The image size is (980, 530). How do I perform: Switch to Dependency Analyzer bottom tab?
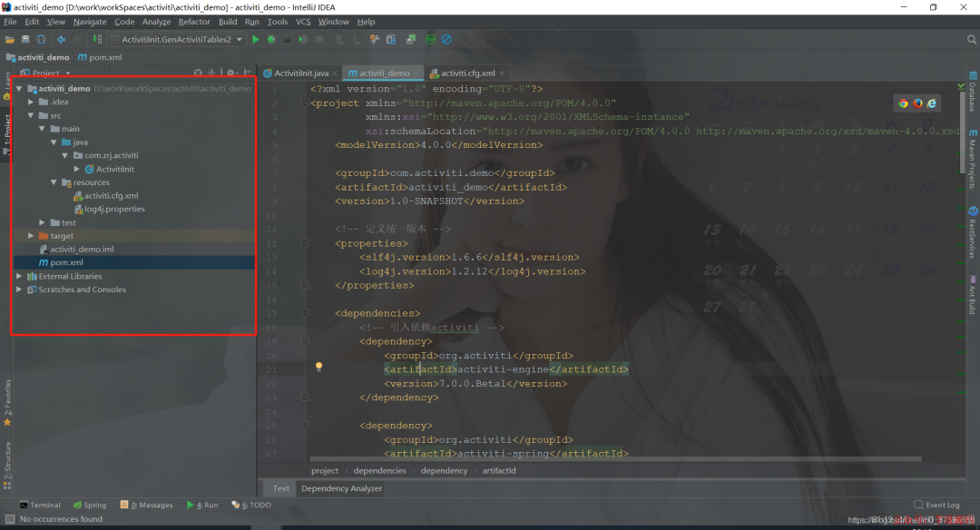341,489
